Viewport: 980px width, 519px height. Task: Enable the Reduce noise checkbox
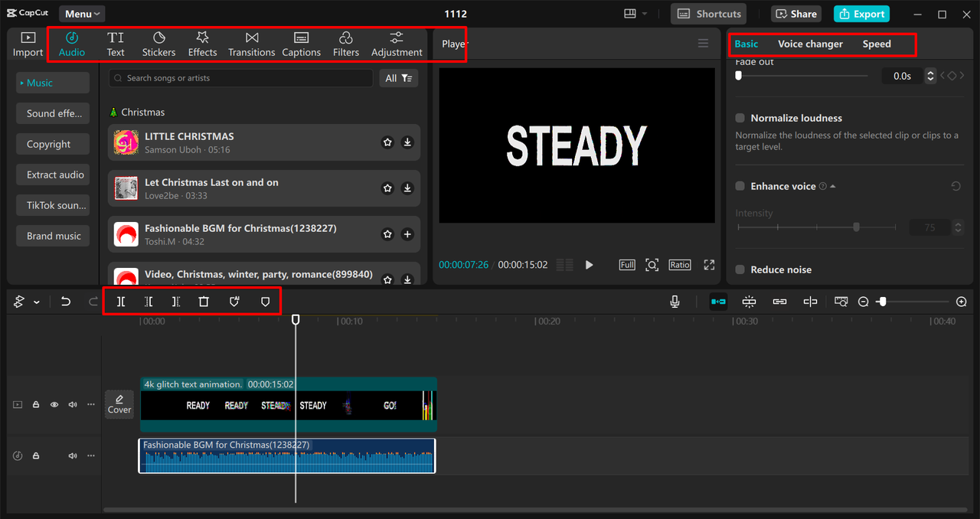[740, 269]
